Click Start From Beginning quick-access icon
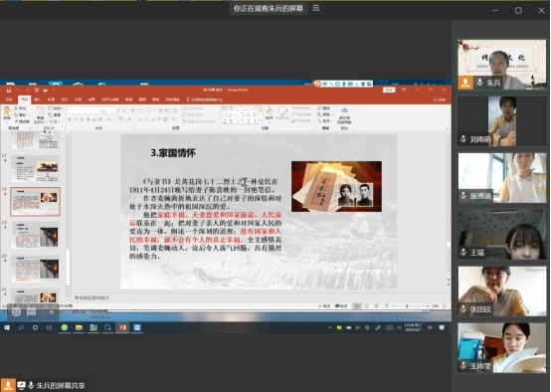Screen dimensions: 551x392 tap(37, 90)
